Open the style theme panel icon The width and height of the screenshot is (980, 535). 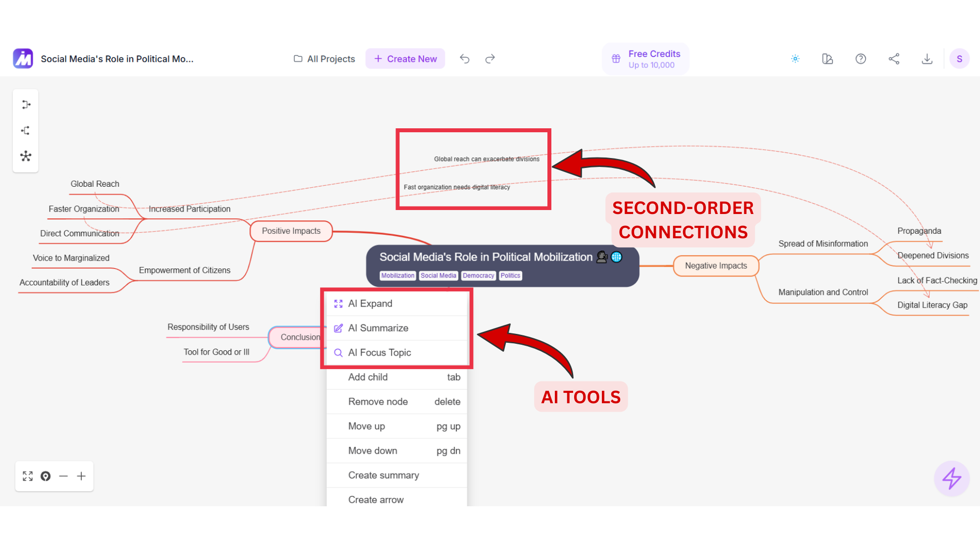tap(828, 59)
